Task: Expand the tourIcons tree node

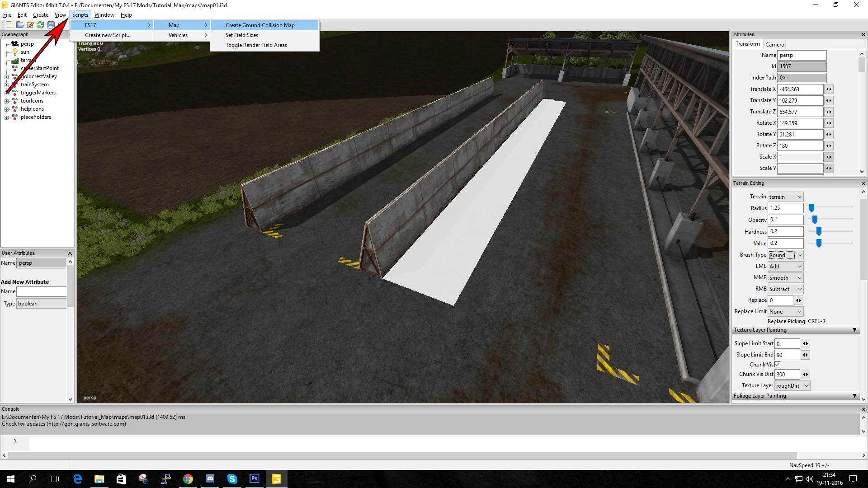Action: [x=6, y=101]
